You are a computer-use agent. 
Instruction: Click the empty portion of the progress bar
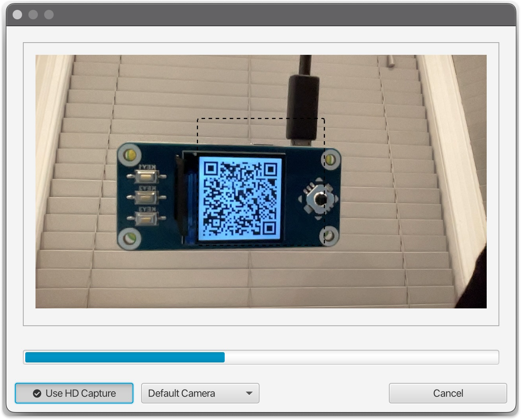pyautogui.click(x=361, y=357)
